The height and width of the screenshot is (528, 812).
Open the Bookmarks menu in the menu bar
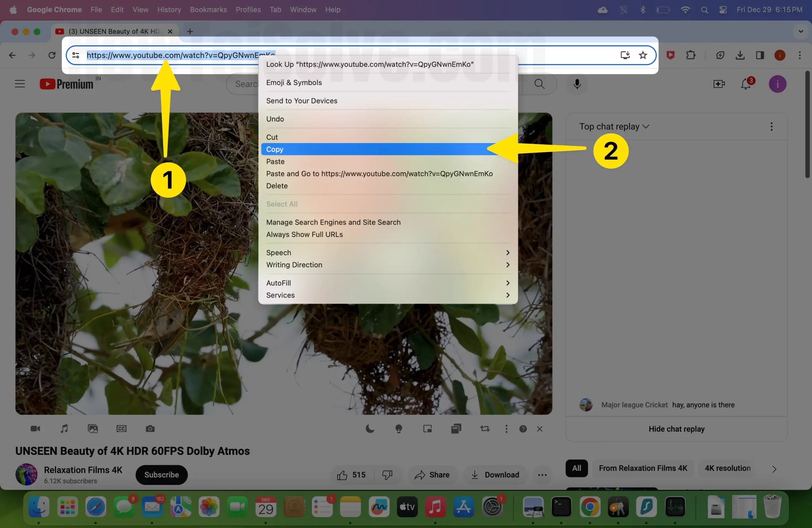pos(208,10)
